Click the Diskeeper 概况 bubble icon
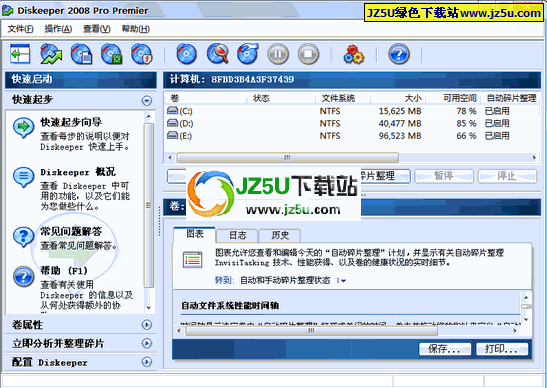 pyautogui.click(x=23, y=177)
